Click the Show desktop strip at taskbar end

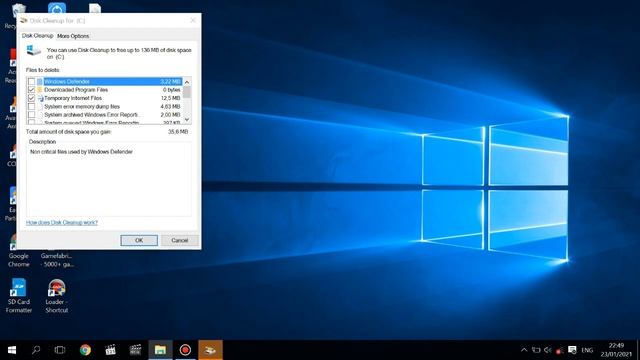[x=638, y=350]
